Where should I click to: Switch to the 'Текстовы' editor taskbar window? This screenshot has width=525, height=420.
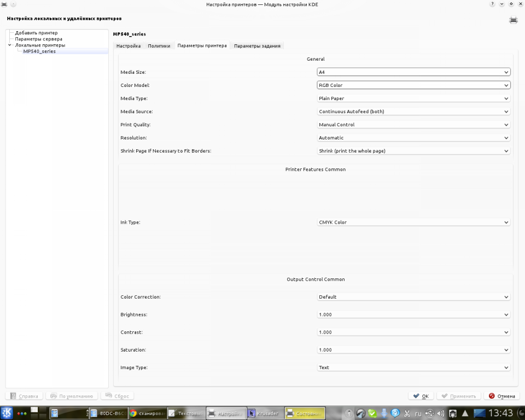186,413
